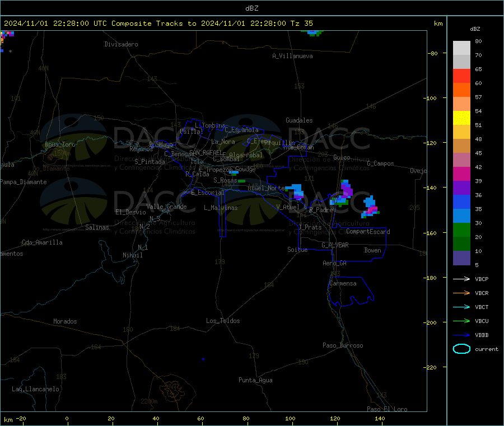Click the El_Desvio map label
504x426 pixels.
130,212
